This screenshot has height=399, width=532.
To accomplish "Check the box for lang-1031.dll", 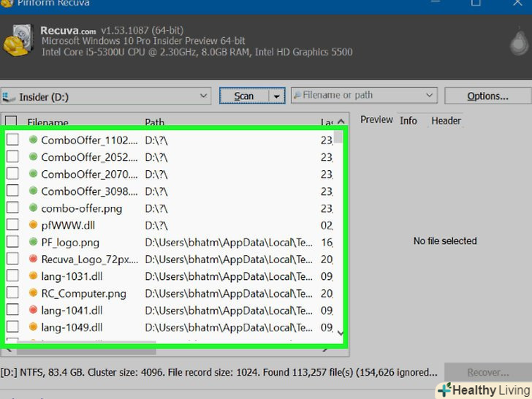I will [x=12, y=275].
